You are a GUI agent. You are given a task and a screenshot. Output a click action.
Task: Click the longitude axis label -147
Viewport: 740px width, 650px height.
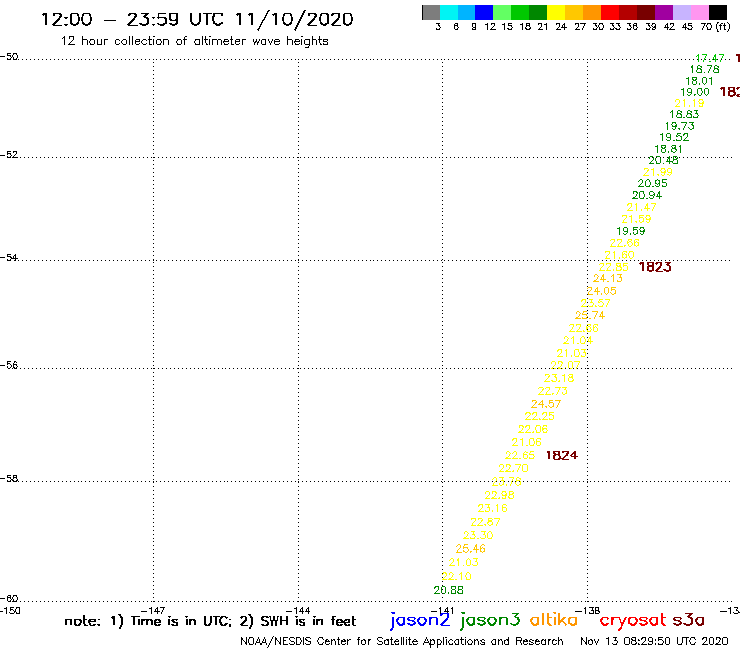(x=153, y=610)
